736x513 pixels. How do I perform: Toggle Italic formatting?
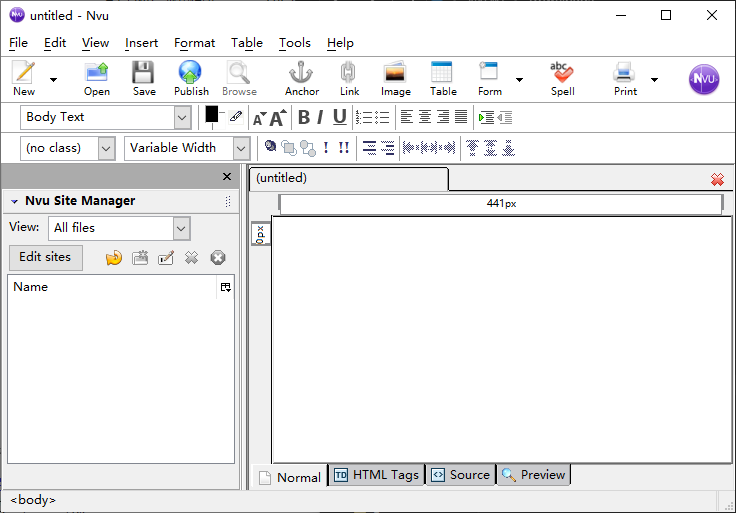[320, 118]
